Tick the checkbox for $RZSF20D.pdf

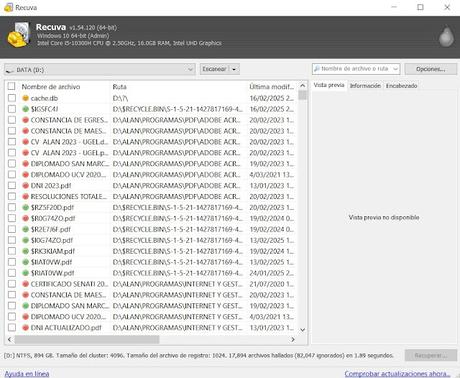12,207
